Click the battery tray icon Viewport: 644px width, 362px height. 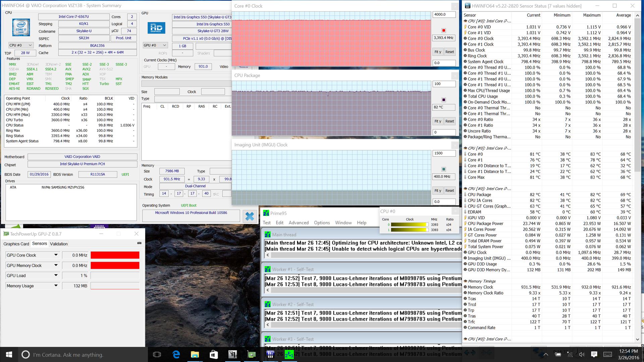click(558, 354)
